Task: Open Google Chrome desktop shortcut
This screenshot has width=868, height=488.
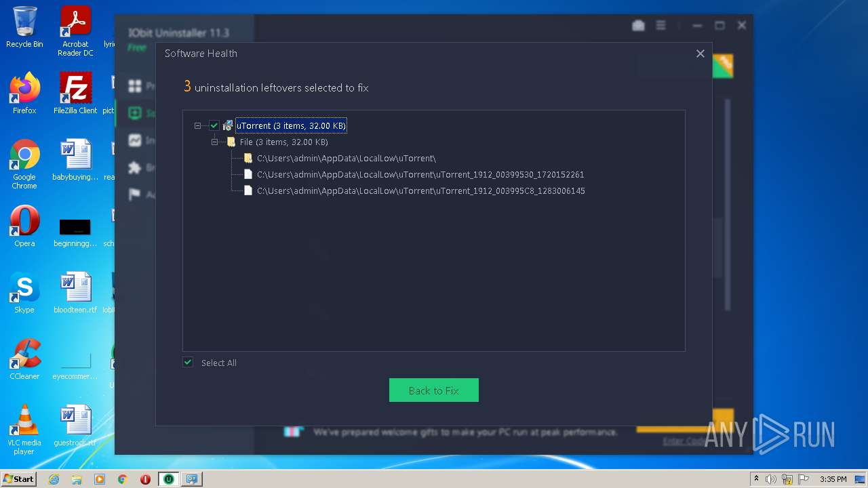Action: 24,164
